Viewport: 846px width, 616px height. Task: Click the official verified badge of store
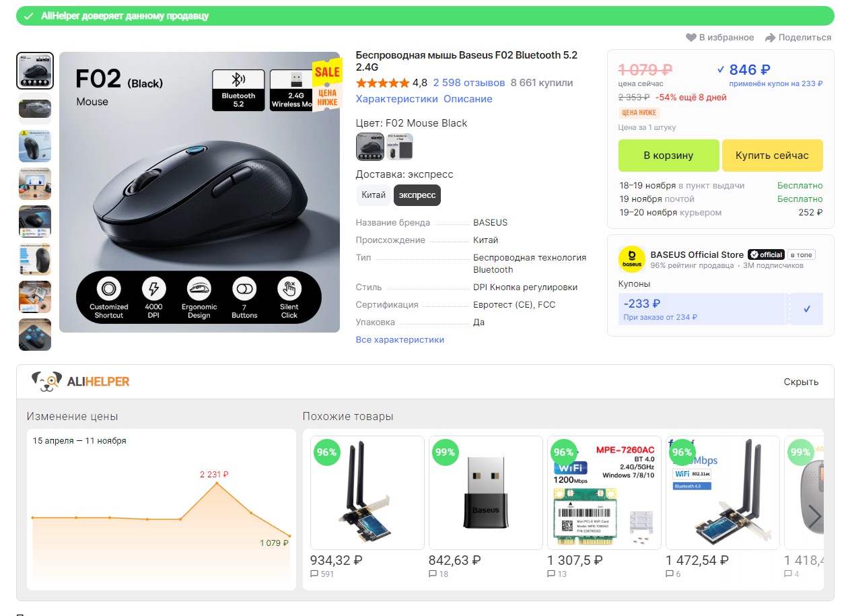coord(766,254)
